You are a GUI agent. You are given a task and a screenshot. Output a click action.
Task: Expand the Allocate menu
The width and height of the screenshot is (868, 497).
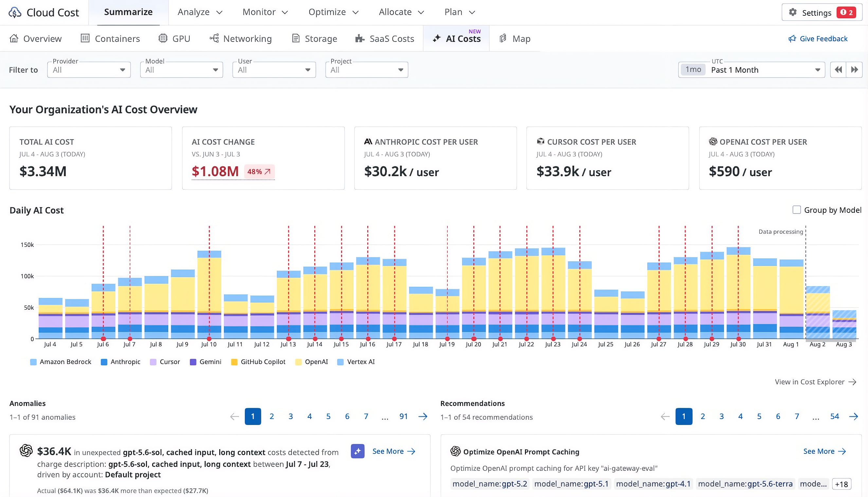pyautogui.click(x=402, y=12)
